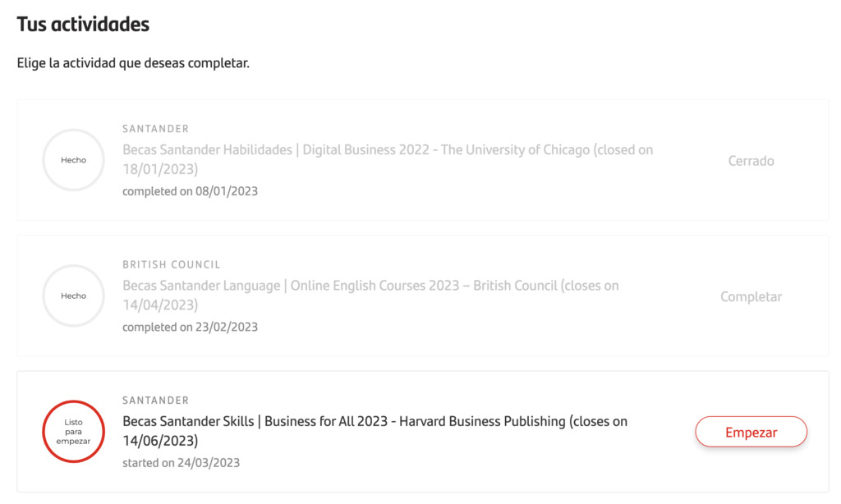Image resolution: width=841 pixels, height=504 pixels.
Task: Select the Harvard Business Publishing activity card
Action: [x=423, y=432]
